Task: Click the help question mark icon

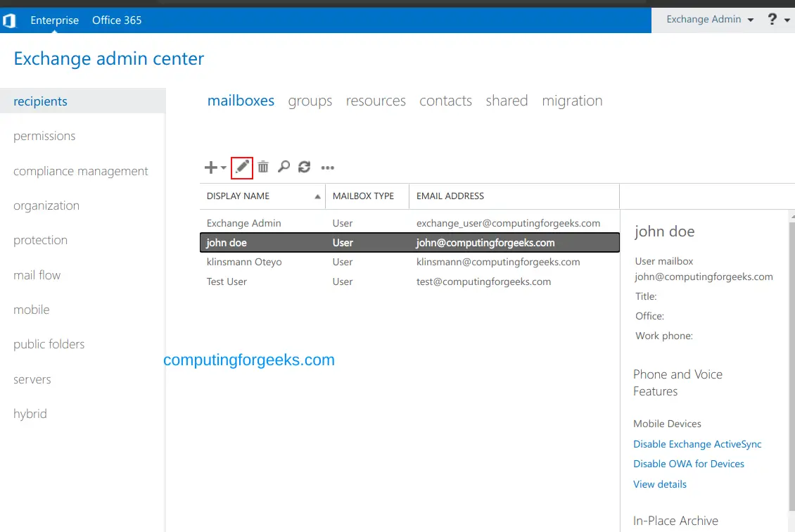Action: point(772,20)
